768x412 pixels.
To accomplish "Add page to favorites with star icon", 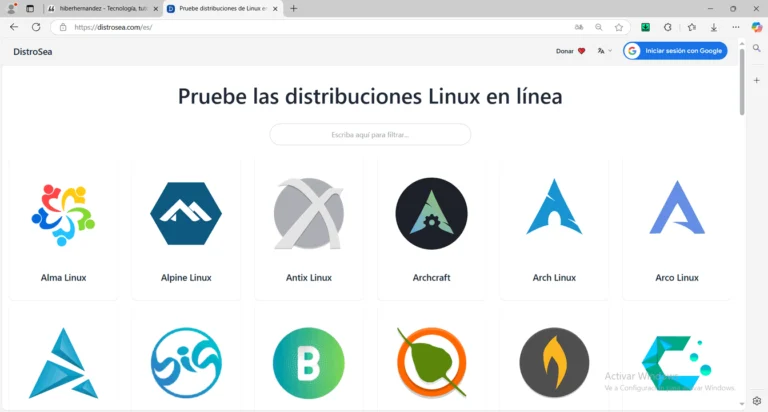I will click(x=619, y=27).
